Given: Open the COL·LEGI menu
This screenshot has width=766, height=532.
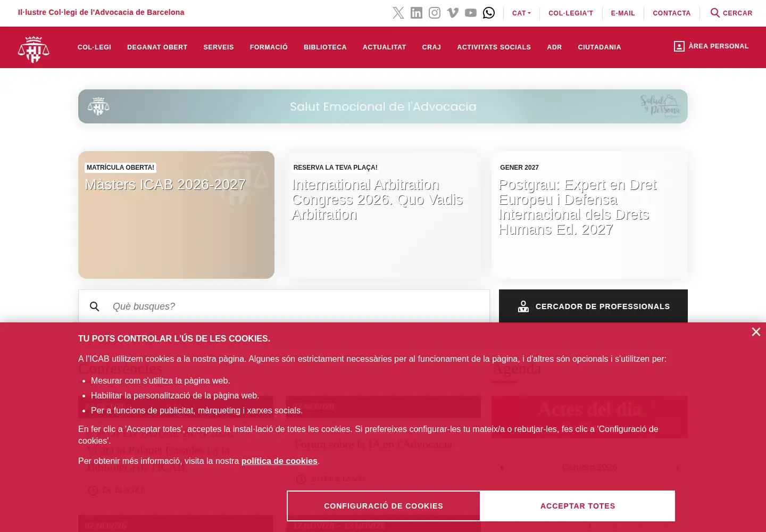Looking at the screenshot, I should click(94, 47).
